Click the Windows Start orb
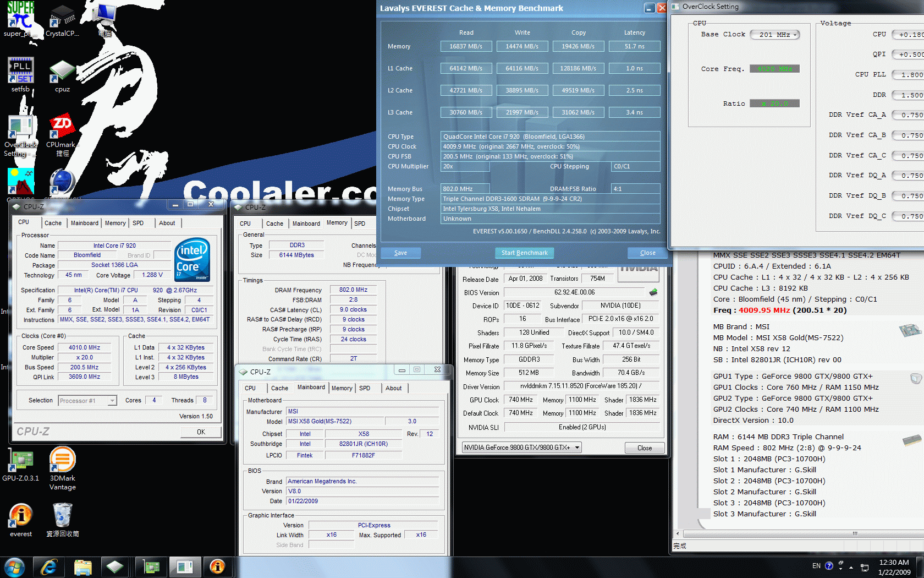Viewport: 924px width, 578px height. tap(14, 566)
